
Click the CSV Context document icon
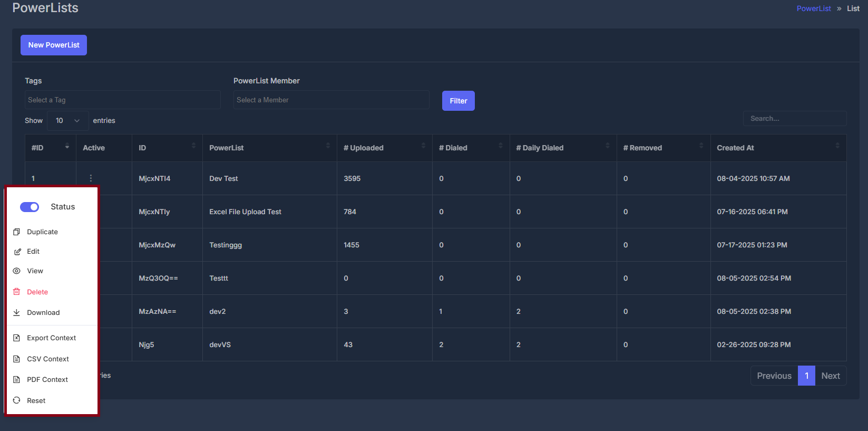coord(17,359)
